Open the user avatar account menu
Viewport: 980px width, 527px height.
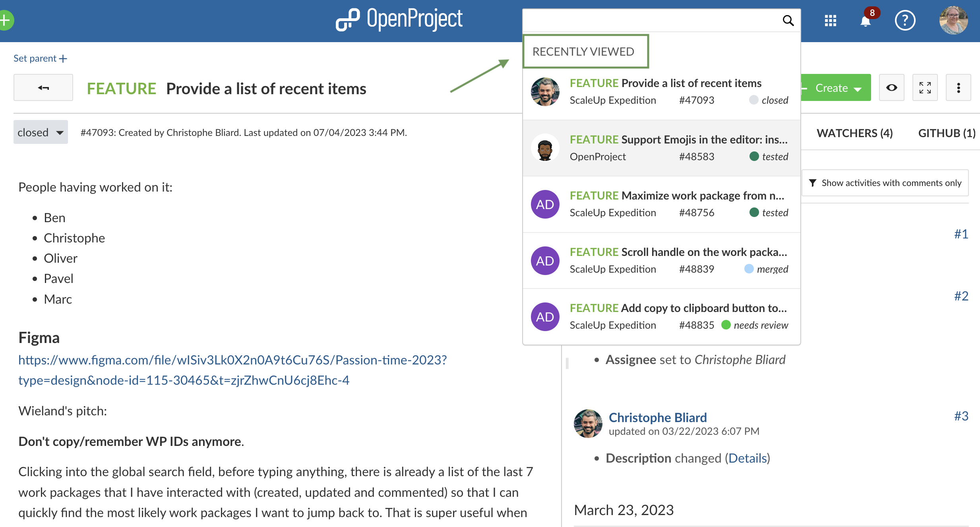coord(953,21)
